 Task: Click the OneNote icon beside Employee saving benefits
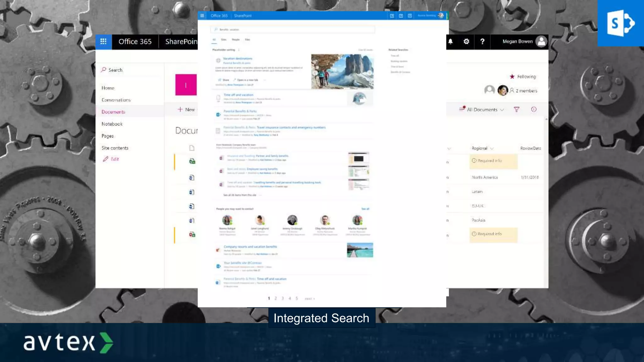pos(221,171)
